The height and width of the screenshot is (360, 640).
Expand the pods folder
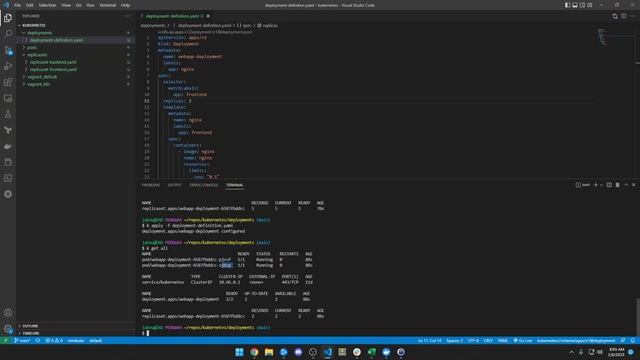pos(32,47)
